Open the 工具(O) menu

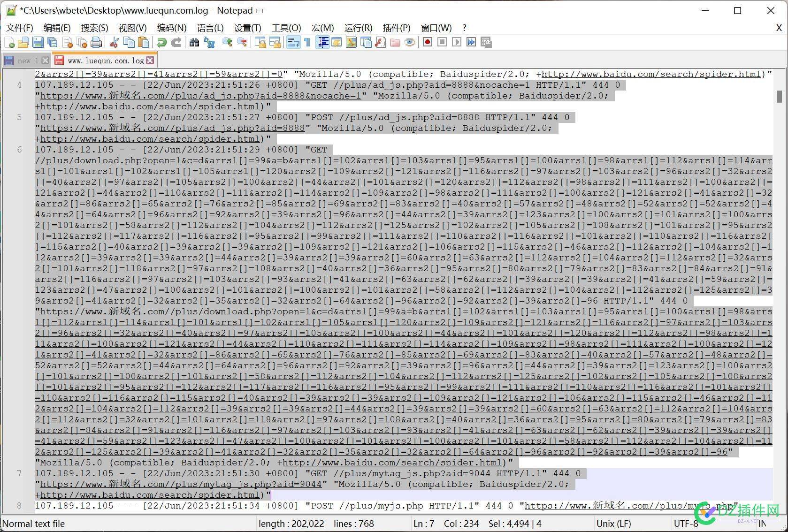pos(286,28)
